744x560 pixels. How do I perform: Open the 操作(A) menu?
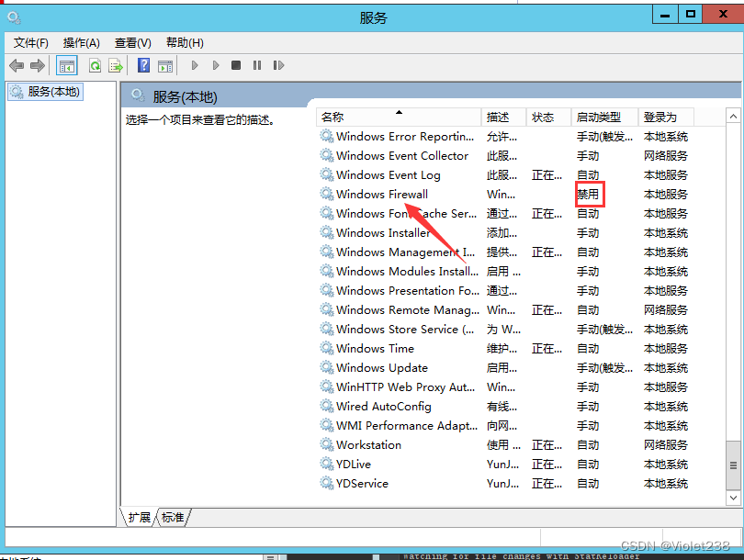point(82,43)
